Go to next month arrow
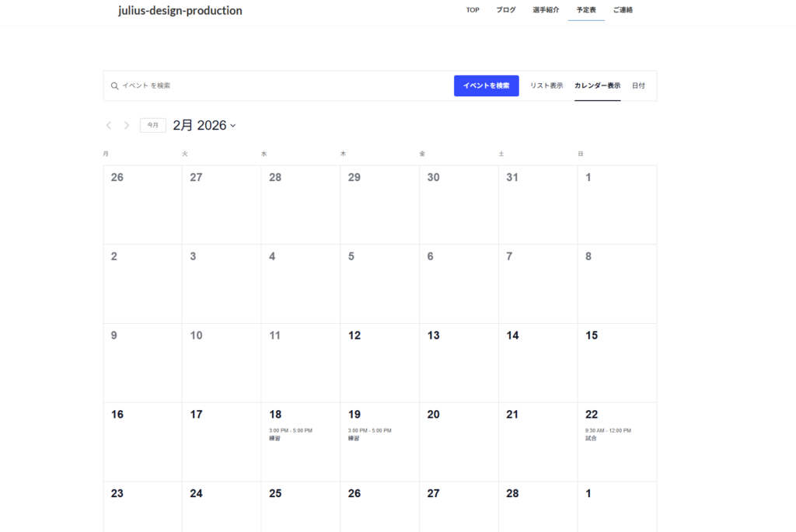This screenshot has height=532, width=796. (127, 125)
